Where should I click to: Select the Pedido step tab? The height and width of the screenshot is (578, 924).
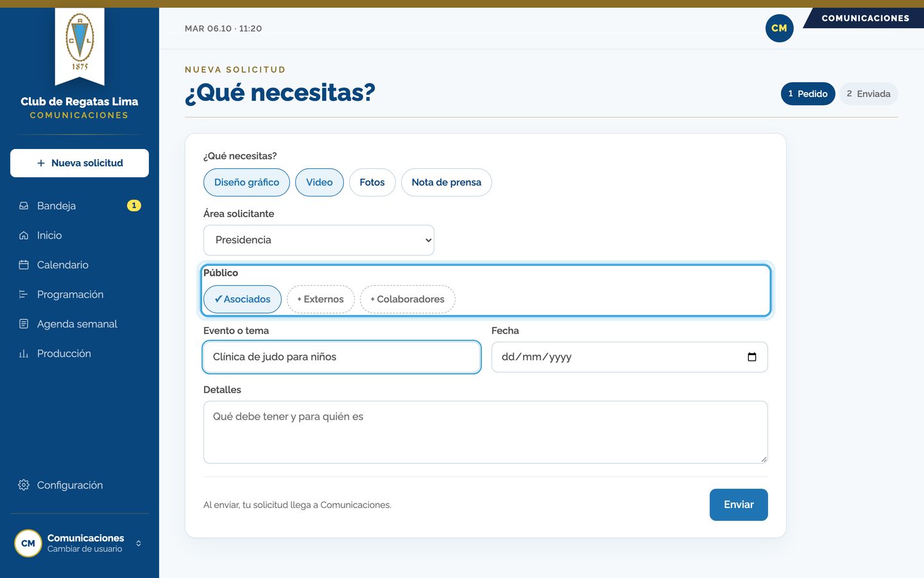[x=808, y=94]
